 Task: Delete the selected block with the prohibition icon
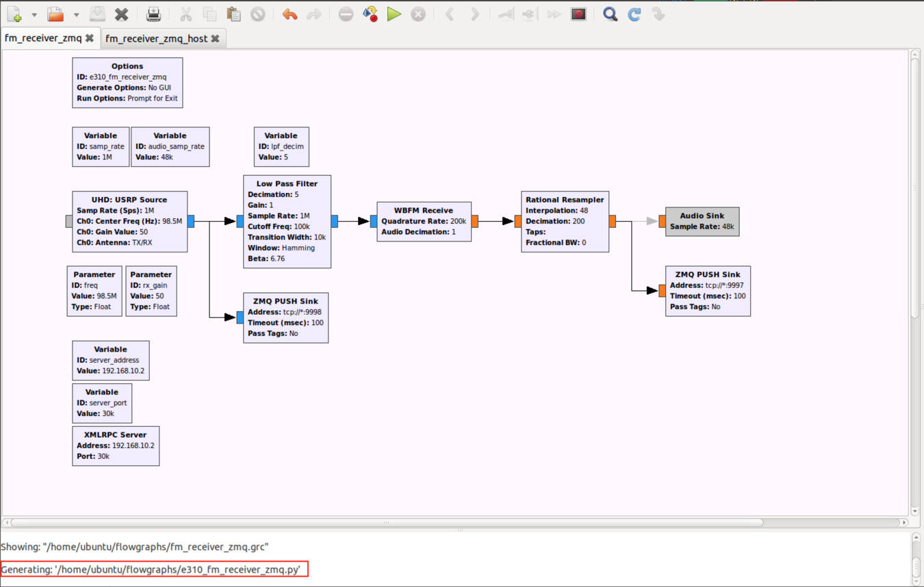pyautogui.click(x=257, y=14)
